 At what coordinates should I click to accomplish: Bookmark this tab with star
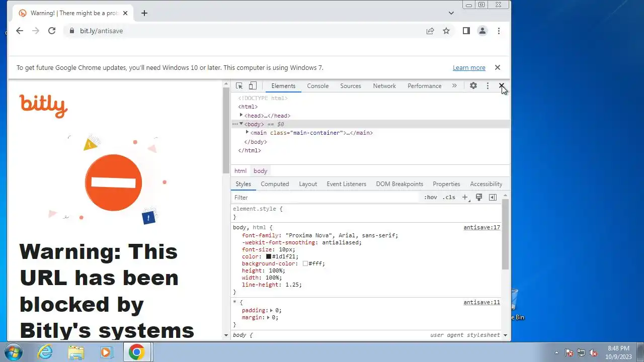click(446, 31)
